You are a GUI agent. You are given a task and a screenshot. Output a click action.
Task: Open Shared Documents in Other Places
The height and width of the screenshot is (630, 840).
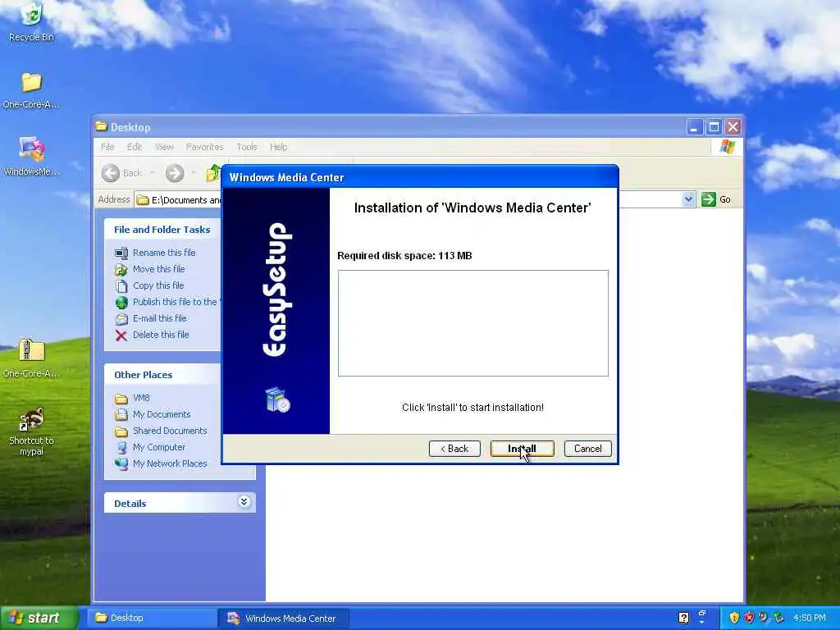[170, 431]
